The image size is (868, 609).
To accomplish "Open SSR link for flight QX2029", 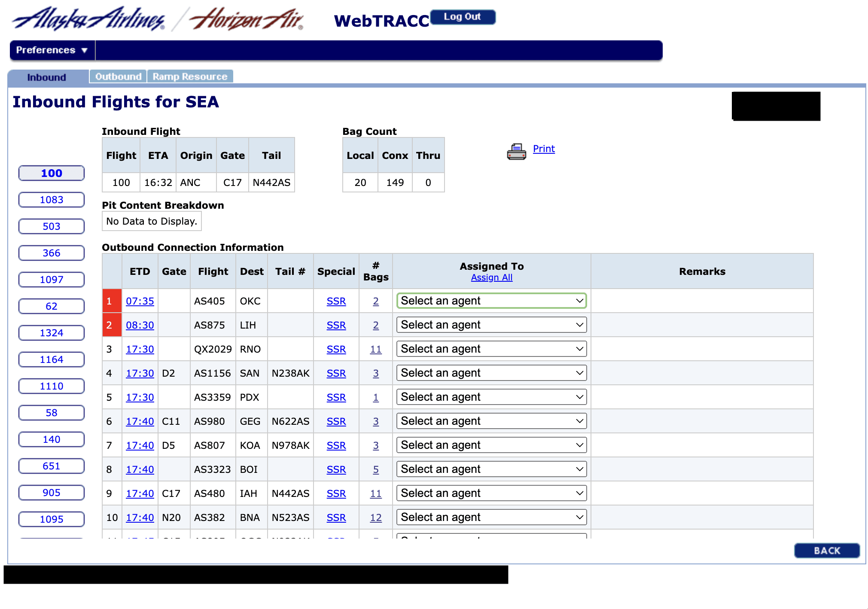I will click(x=336, y=349).
